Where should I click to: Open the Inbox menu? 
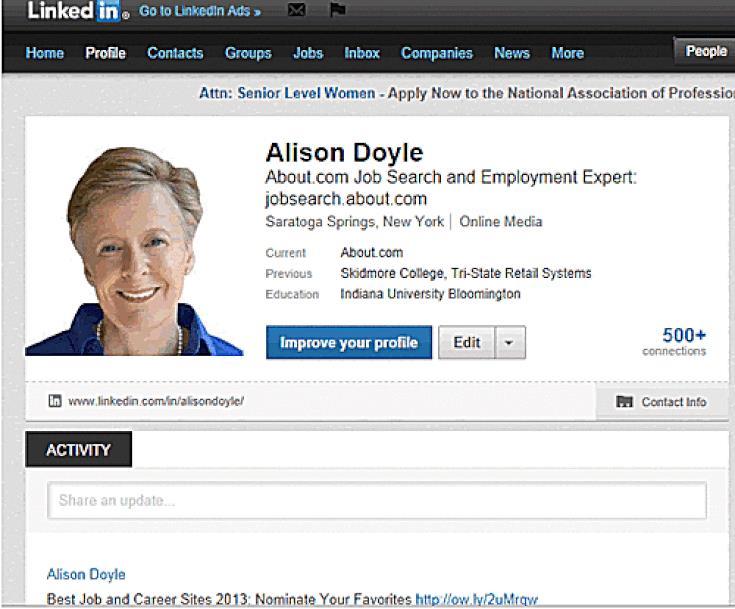pos(362,53)
